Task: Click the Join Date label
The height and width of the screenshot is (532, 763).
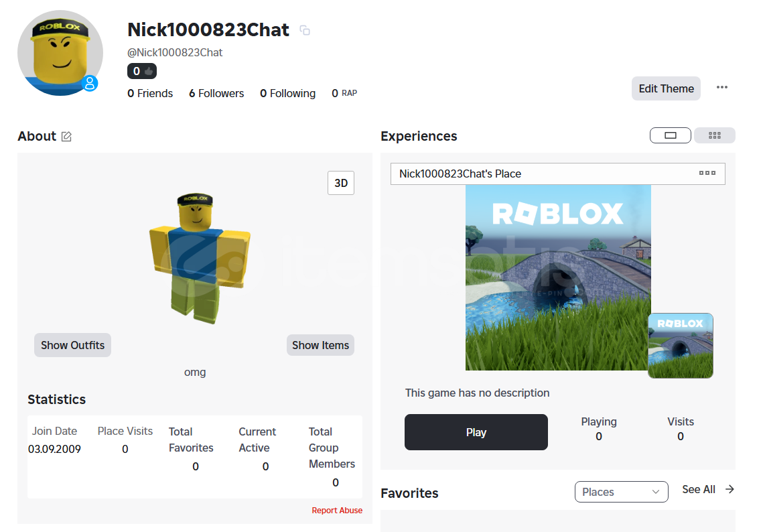Action: 54,431
